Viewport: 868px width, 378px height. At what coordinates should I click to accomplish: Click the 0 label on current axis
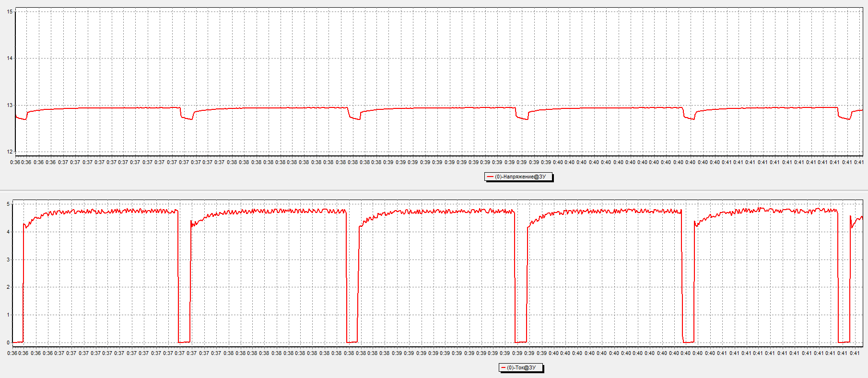pyautogui.click(x=8, y=343)
